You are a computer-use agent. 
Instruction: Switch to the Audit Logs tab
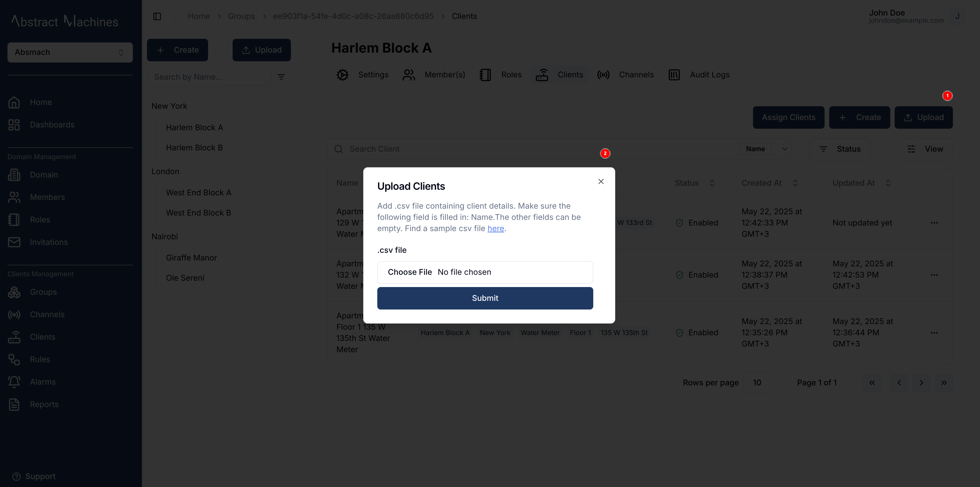click(x=699, y=75)
